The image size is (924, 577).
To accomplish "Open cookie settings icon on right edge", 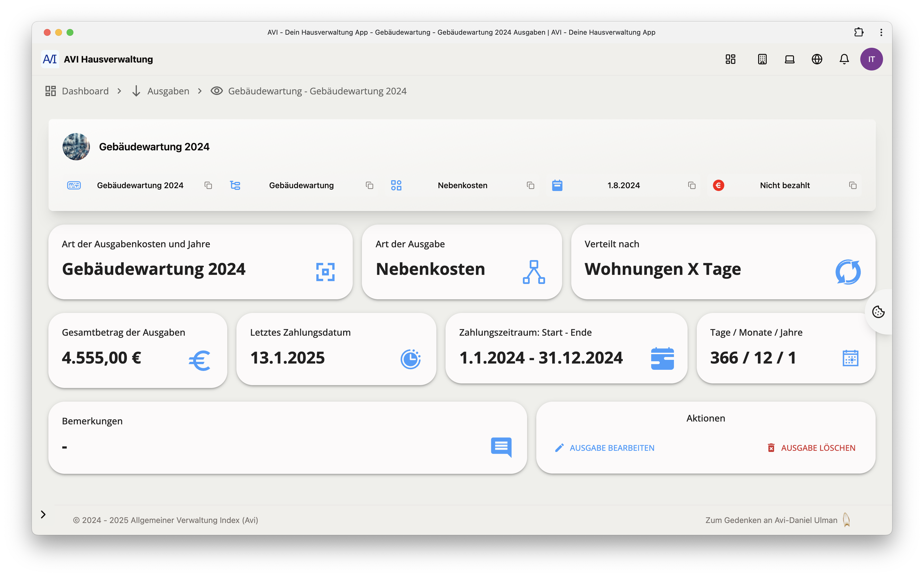I will [x=878, y=312].
